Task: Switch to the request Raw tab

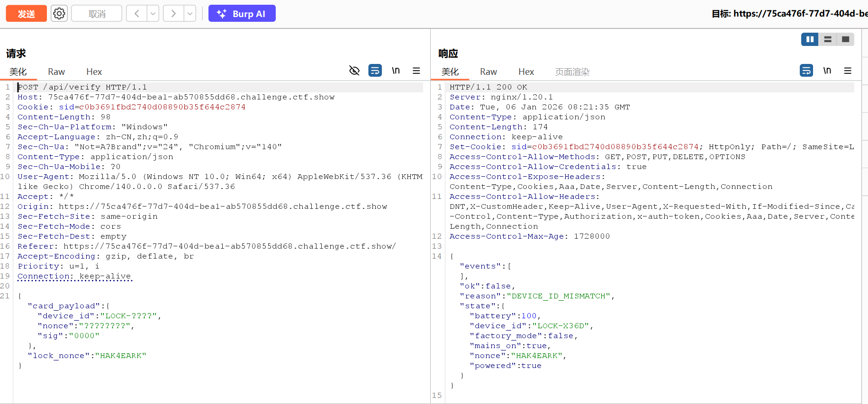Action: pyautogui.click(x=56, y=72)
